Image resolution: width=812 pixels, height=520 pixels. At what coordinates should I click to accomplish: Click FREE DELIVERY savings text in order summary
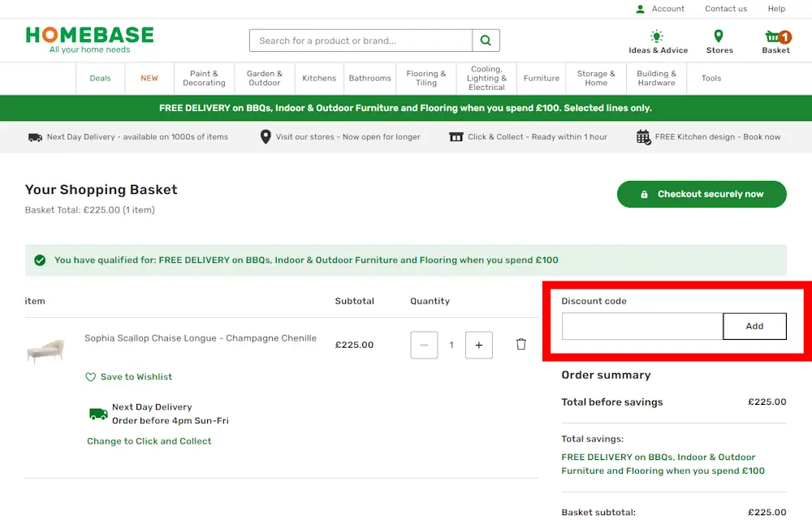click(663, 464)
